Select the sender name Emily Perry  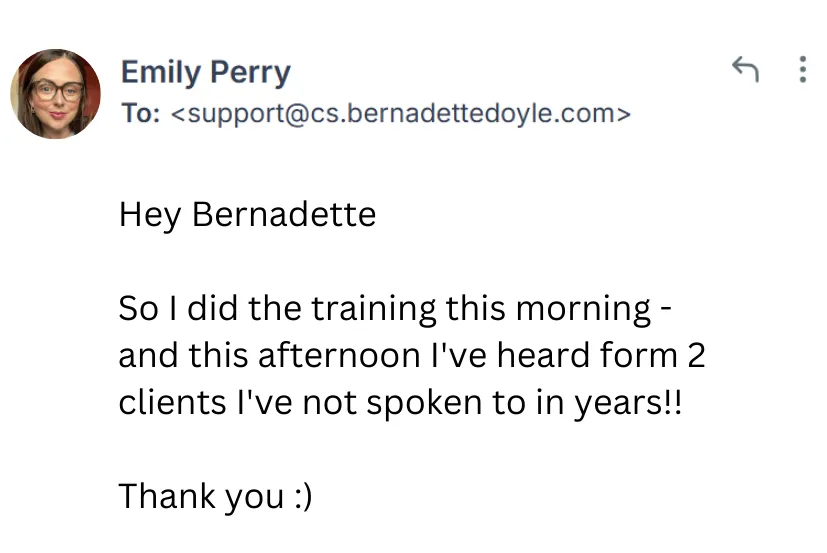pyautogui.click(x=205, y=73)
